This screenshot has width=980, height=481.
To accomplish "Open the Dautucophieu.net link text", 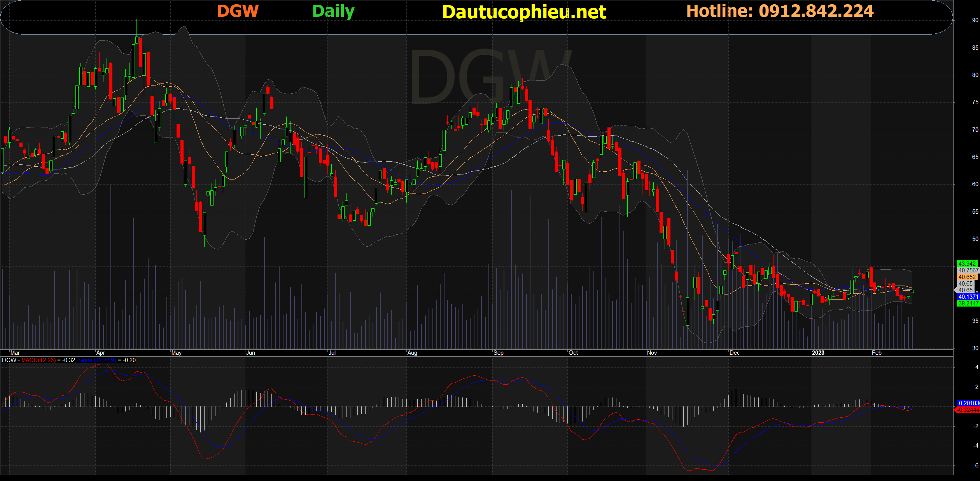I will click(524, 12).
